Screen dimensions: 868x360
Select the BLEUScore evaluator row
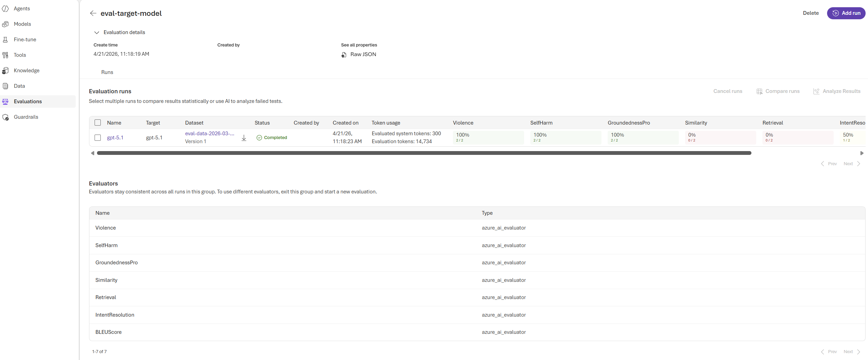tap(477, 332)
